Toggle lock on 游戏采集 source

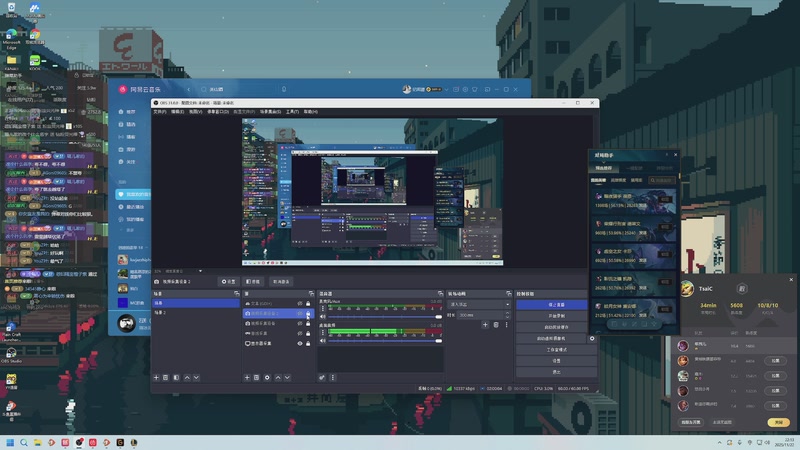click(308, 333)
